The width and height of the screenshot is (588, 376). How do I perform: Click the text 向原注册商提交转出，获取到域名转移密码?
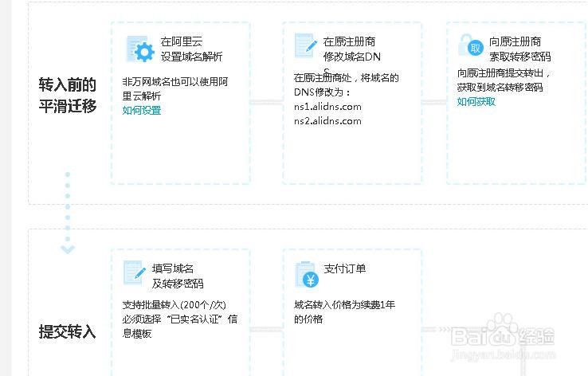[504, 80]
